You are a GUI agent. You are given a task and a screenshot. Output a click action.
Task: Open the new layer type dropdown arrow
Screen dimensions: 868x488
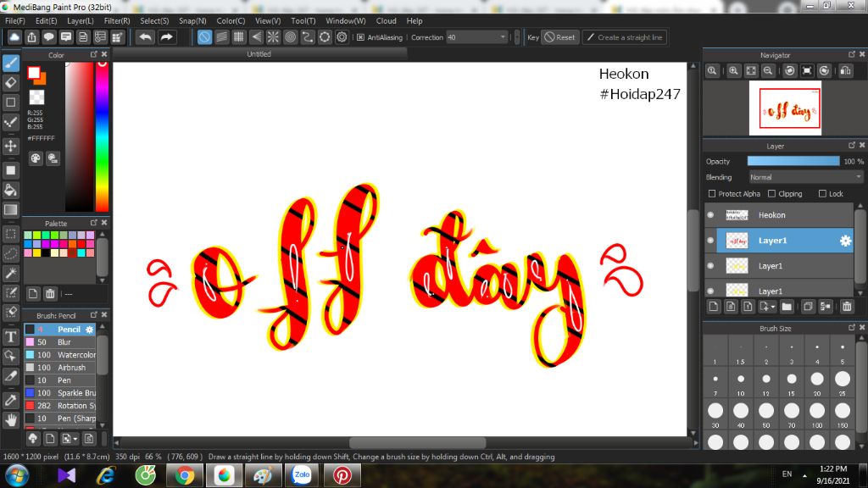coord(773,307)
